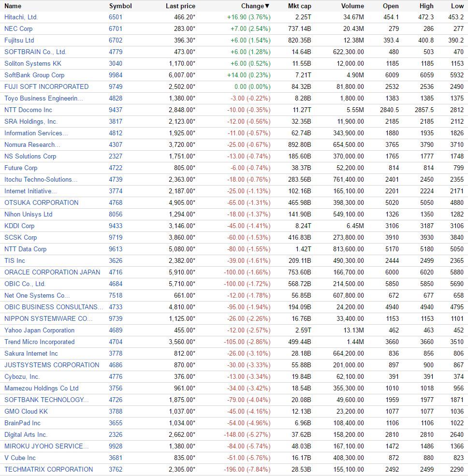Sort by Low column header
Image resolution: width=468 pixels, height=476 pixels.
[x=457, y=6]
